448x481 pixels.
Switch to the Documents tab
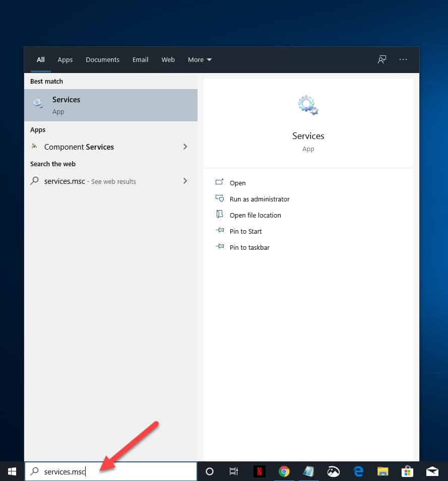click(x=102, y=60)
